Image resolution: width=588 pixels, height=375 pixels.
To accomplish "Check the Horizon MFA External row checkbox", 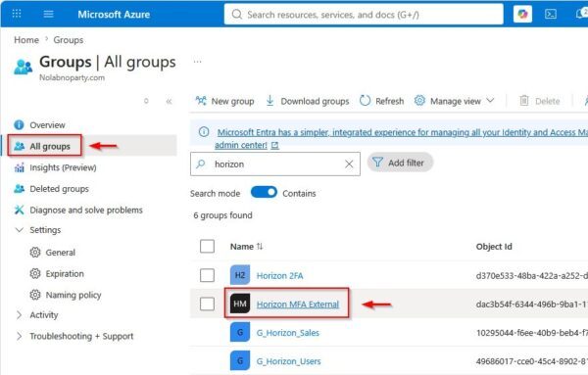I will click(x=207, y=304).
